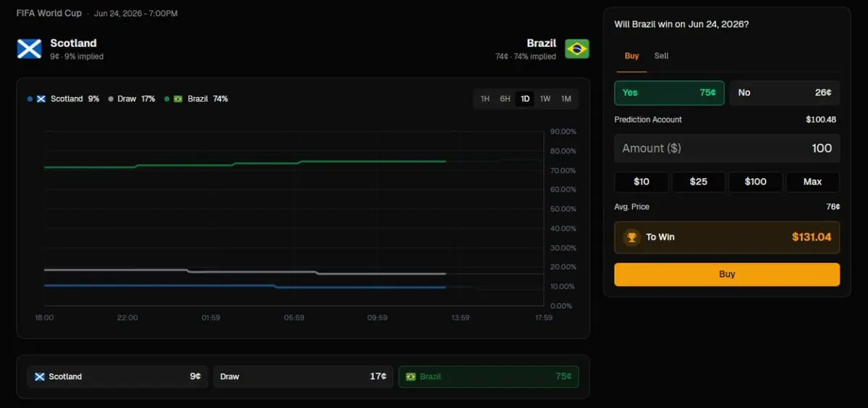Image resolution: width=868 pixels, height=408 pixels.
Task: Click the Avg. Price 76¢ value
Action: point(833,207)
